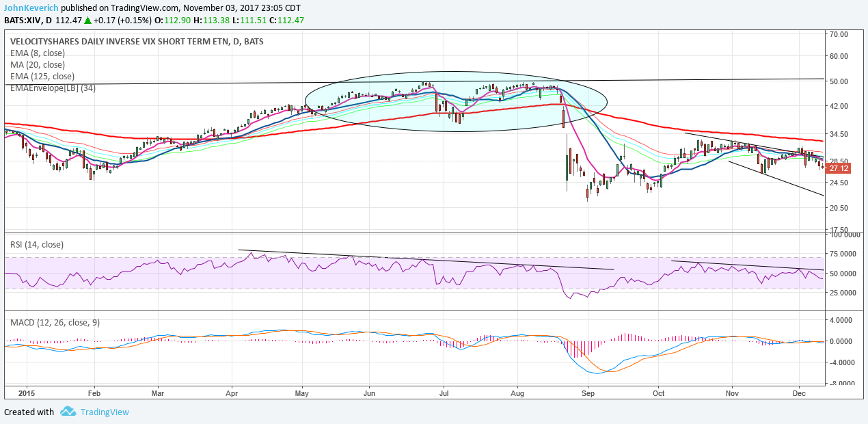
Task: Click the Sep label on time axis
Action: [588, 393]
